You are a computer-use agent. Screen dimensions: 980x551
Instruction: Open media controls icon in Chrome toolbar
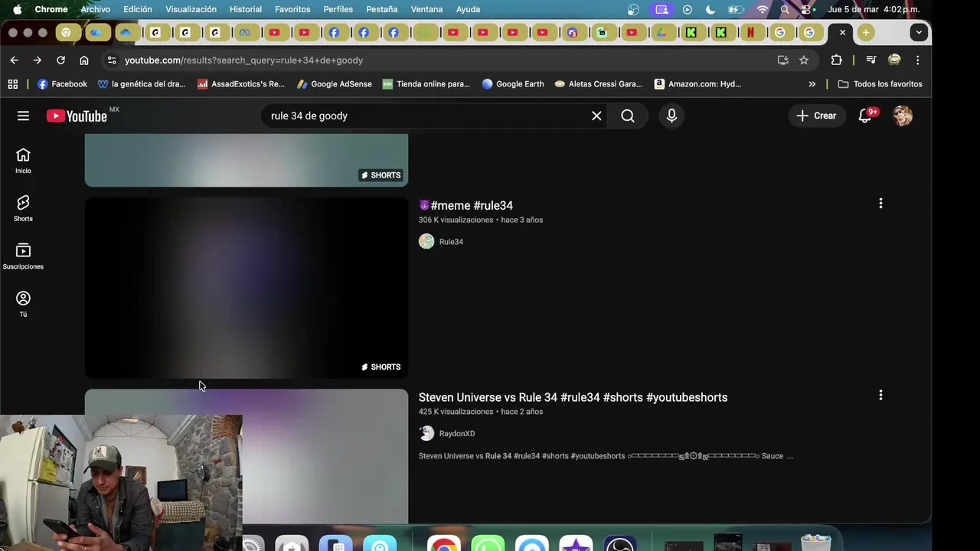[871, 60]
